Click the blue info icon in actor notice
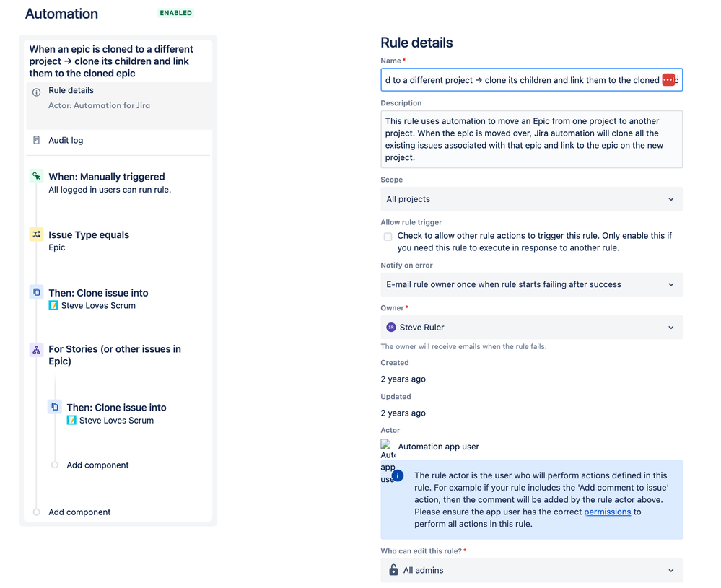Viewport: 721px width, 588px height. pyautogui.click(x=398, y=475)
